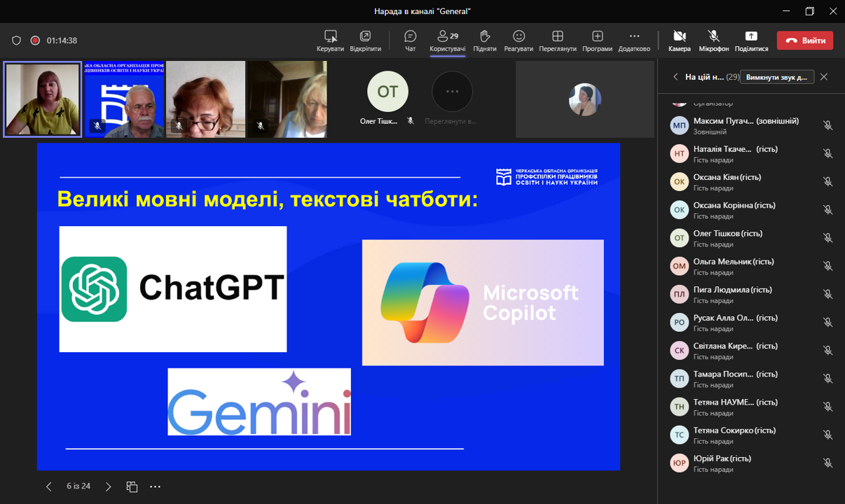Open the More actions menu in toolbar
845x504 pixels.
634,41
